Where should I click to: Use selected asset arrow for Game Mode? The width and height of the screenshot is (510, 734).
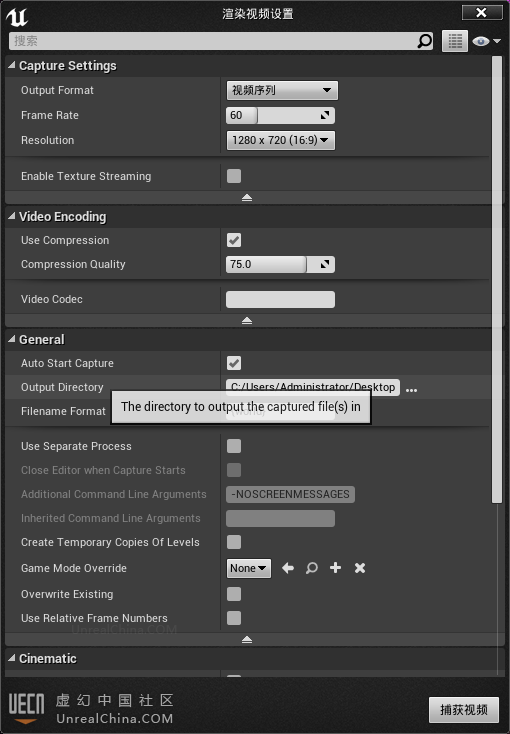tap(288, 568)
